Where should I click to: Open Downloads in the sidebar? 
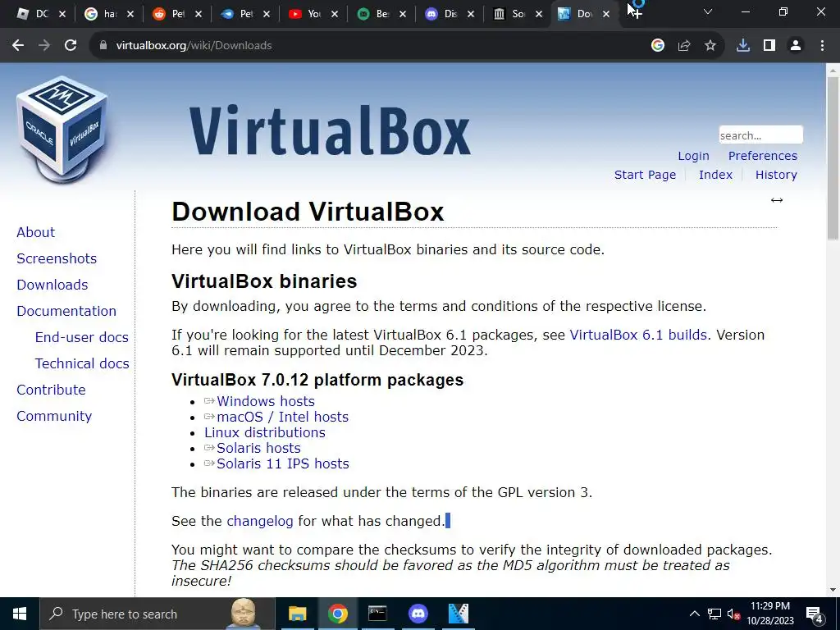point(52,285)
